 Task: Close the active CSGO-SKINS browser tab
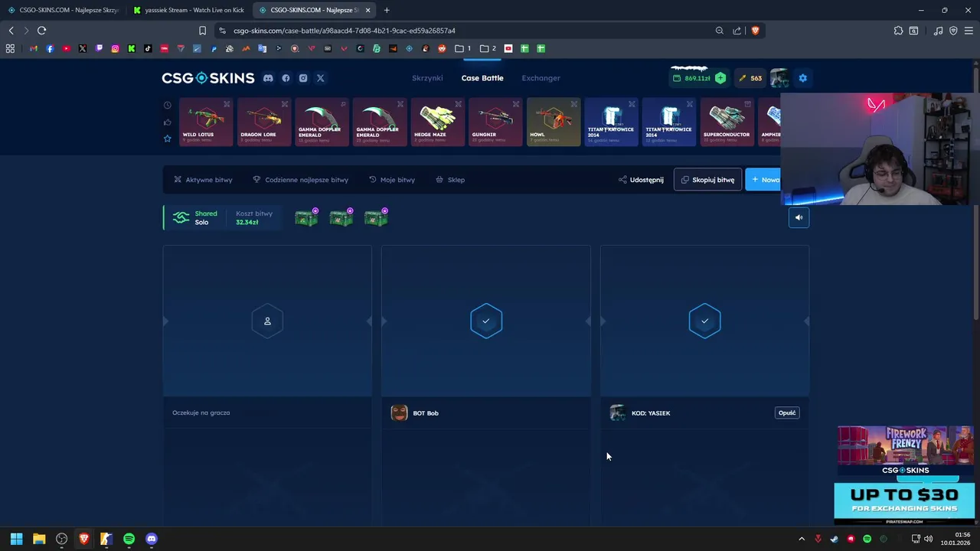(x=368, y=10)
